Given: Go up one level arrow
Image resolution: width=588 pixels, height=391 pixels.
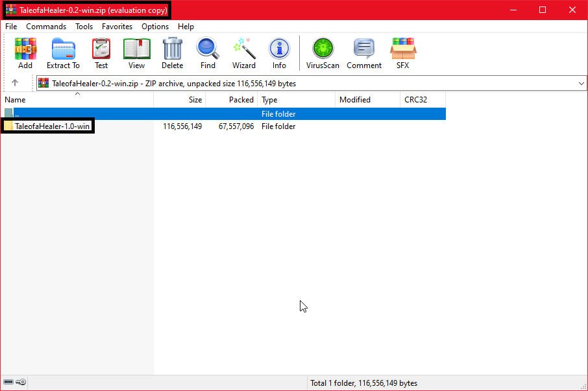Looking at the screenshot, I should click(x=15, y=83).
